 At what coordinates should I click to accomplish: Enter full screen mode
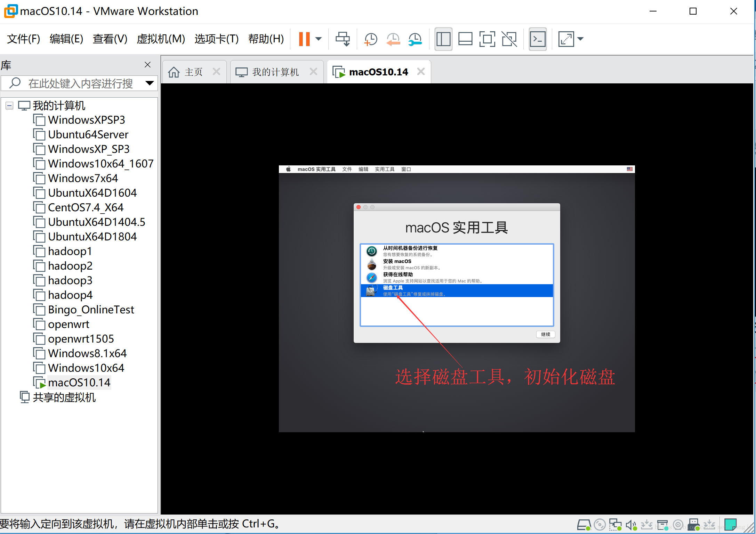[487, 39]
